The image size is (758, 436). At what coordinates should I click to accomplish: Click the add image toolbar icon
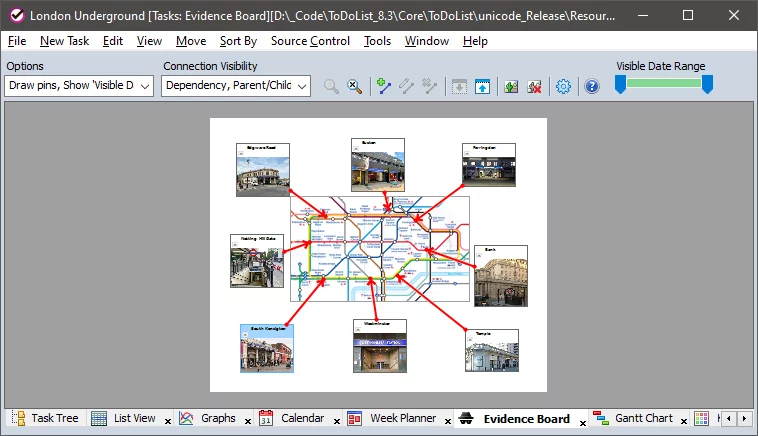point(511,87)
